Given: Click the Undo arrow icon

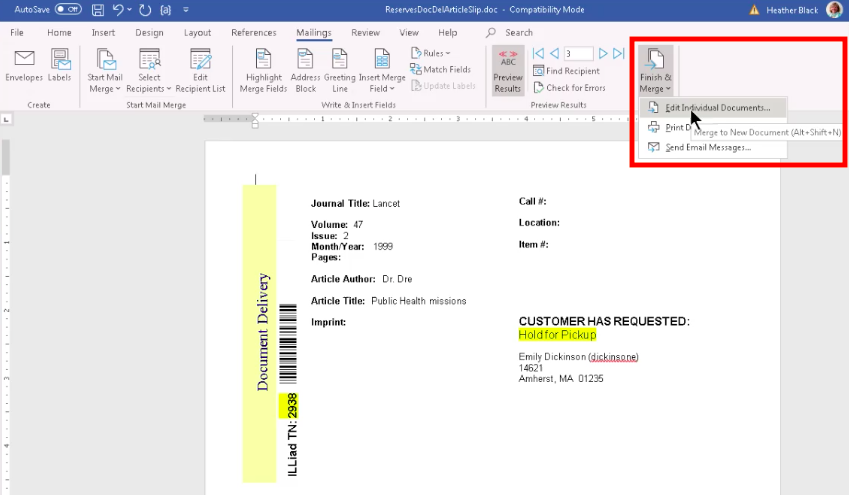Looking at the screenshot, I should [119, 9].
